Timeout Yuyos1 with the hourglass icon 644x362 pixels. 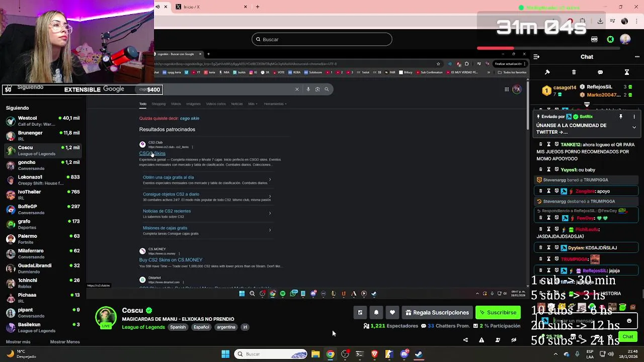pos(549,170)
